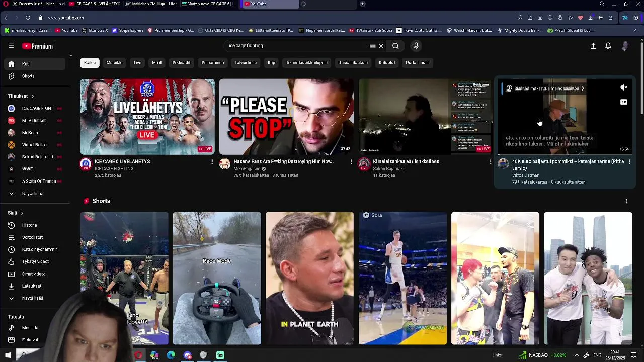
Task: Open Historia in sidebar
Action: tap(35, 225)
